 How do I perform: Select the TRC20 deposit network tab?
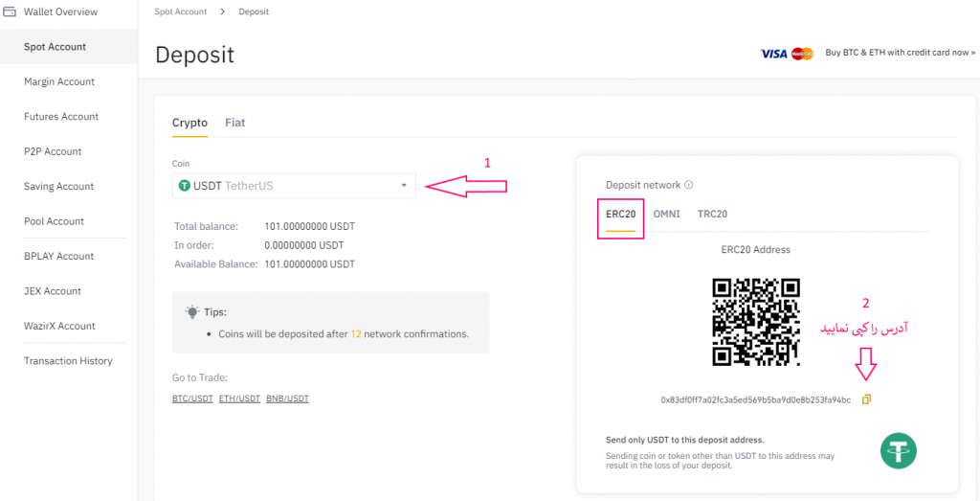coord(712,214)
